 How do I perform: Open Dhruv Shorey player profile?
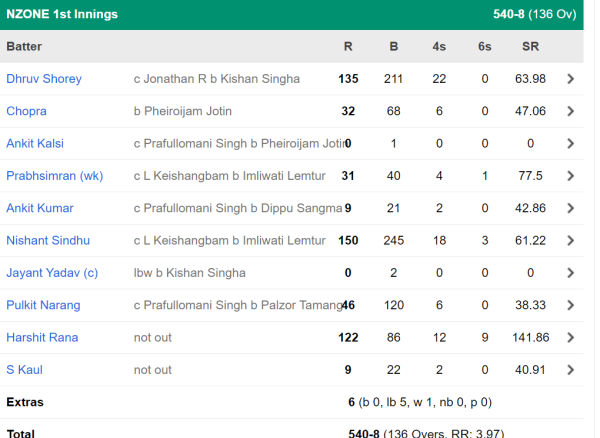tap(44, 79)
